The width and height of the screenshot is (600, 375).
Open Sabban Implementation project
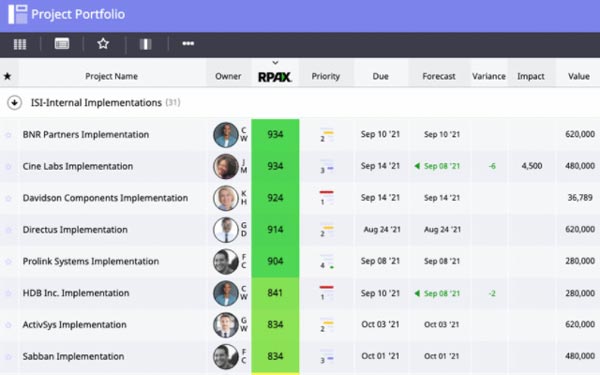pyautogui.click(x=73, y=357)
